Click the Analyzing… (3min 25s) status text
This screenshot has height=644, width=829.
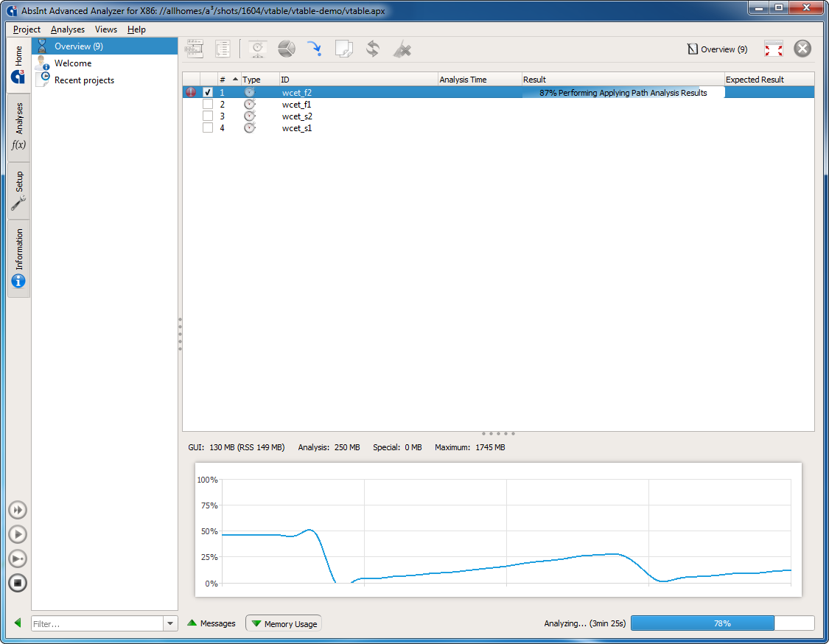(585, 623)
